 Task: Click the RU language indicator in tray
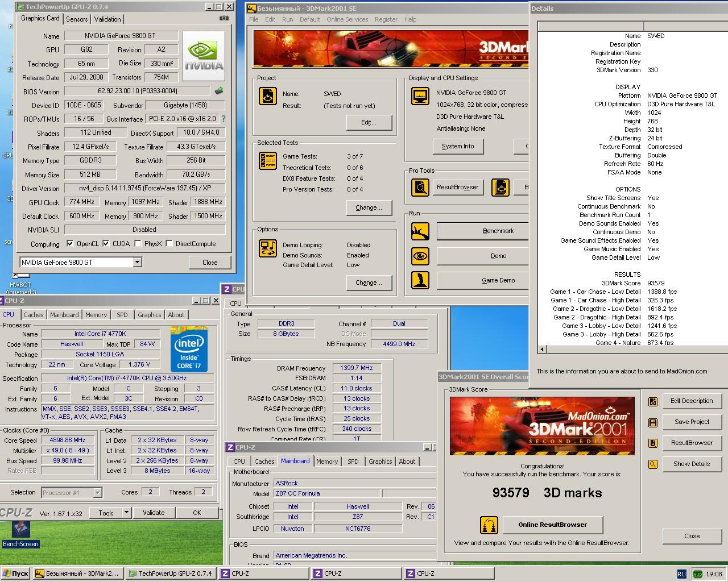(681, 574)
